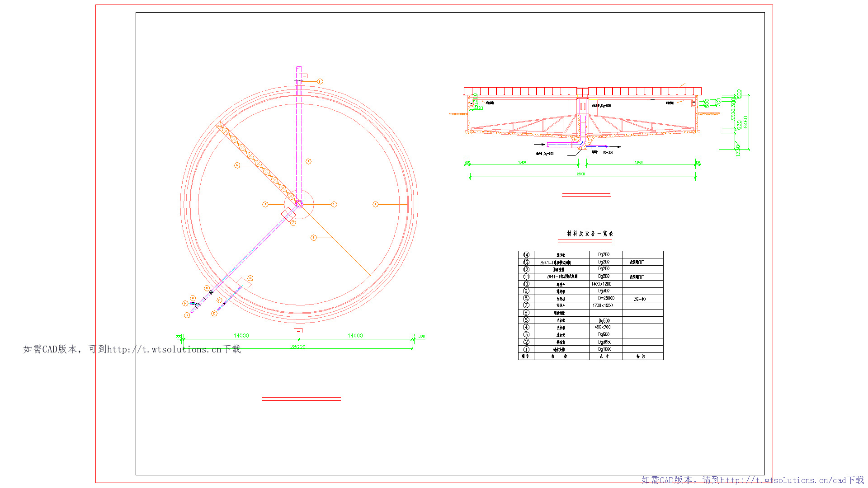Click circled number 8 in the materials table
Image resolution: width=868 pixels, height=488 pixels.
point(526,298)
